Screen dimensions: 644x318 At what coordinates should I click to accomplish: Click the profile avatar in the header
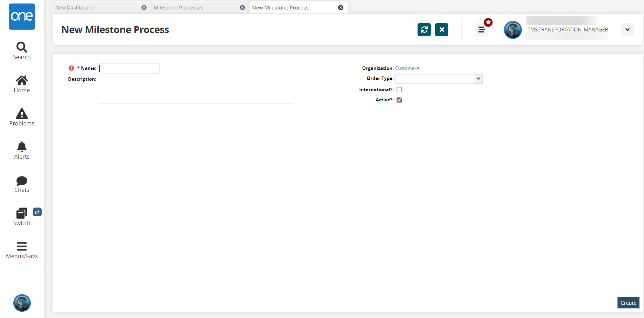point(513,30)
